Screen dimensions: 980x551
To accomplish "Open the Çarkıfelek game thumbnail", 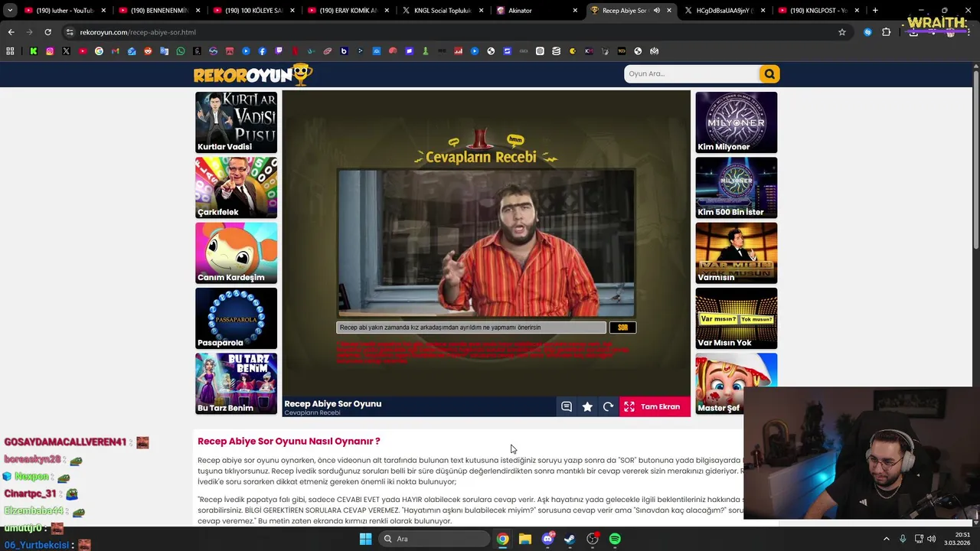I will 236,187.
